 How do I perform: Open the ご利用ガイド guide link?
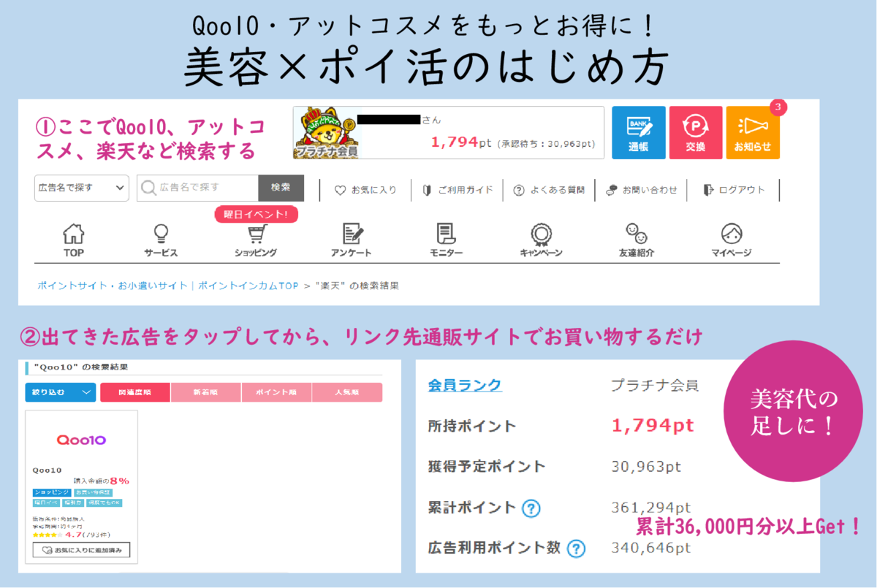pos(458,190)
